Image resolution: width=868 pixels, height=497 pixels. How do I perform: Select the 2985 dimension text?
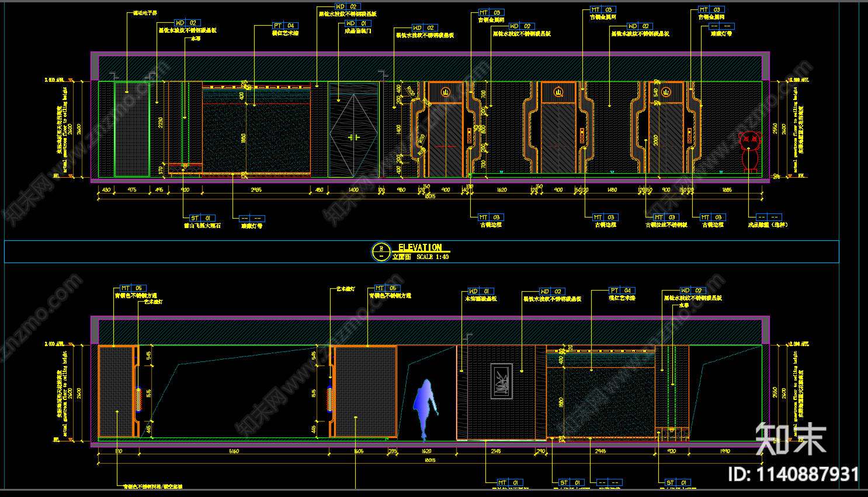[256, 190]
